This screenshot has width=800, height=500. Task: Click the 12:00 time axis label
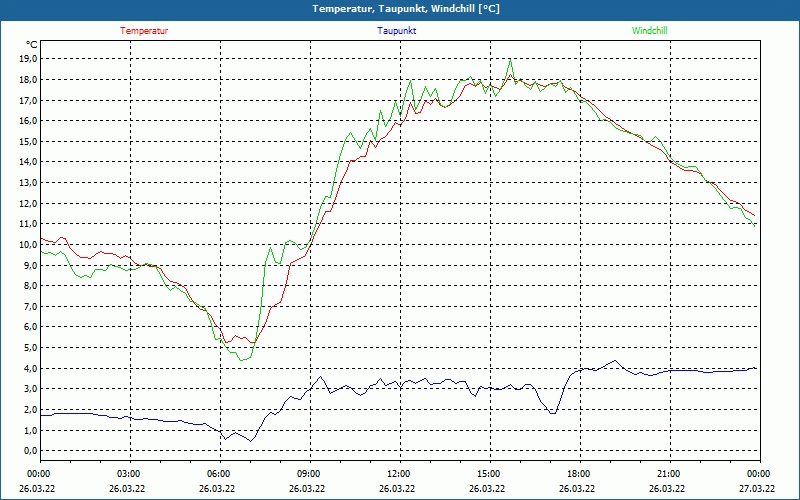398,474
